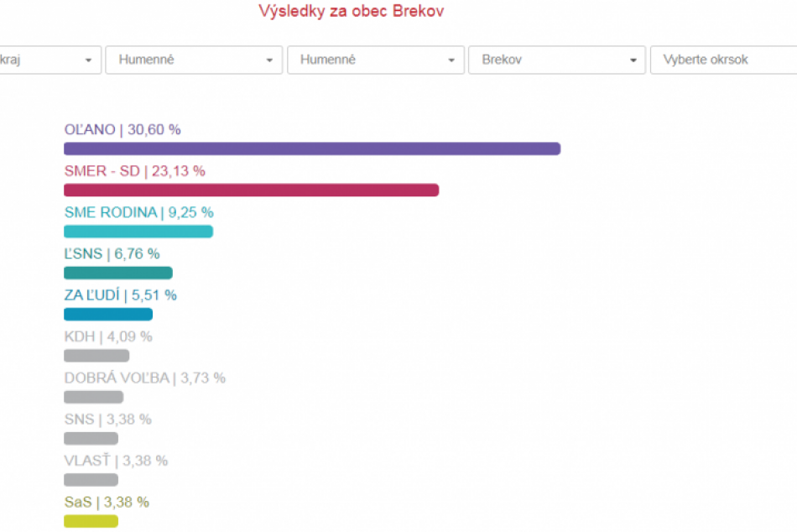Image resolution: width=797 pixels, height=532 pixels.
Task: Click the SMER - SD percentage label
Action: [x=134, y=171]
